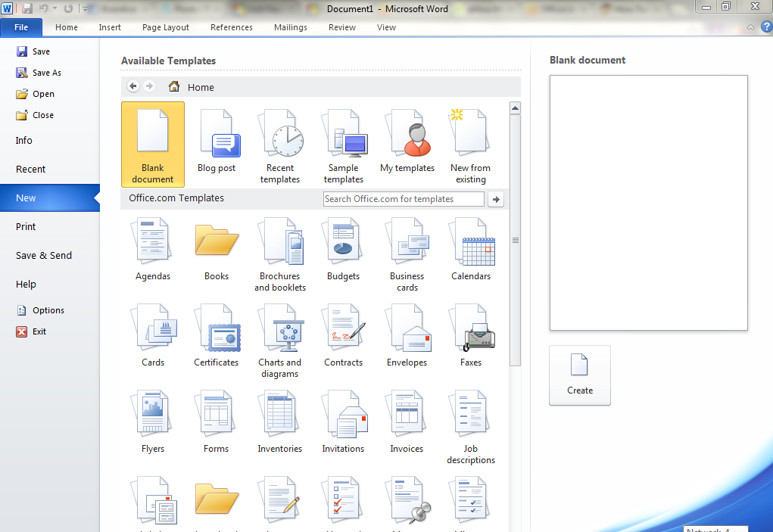Click the Create button
This screenshot has height=532, width=773.
pos(580,375)
